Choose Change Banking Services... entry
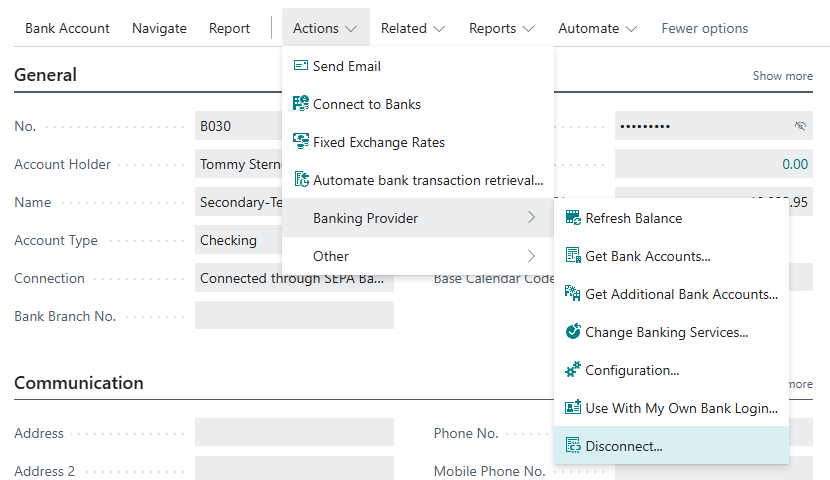Image resolution: width=830 pixels, height=480 pixels. point(671,332)
